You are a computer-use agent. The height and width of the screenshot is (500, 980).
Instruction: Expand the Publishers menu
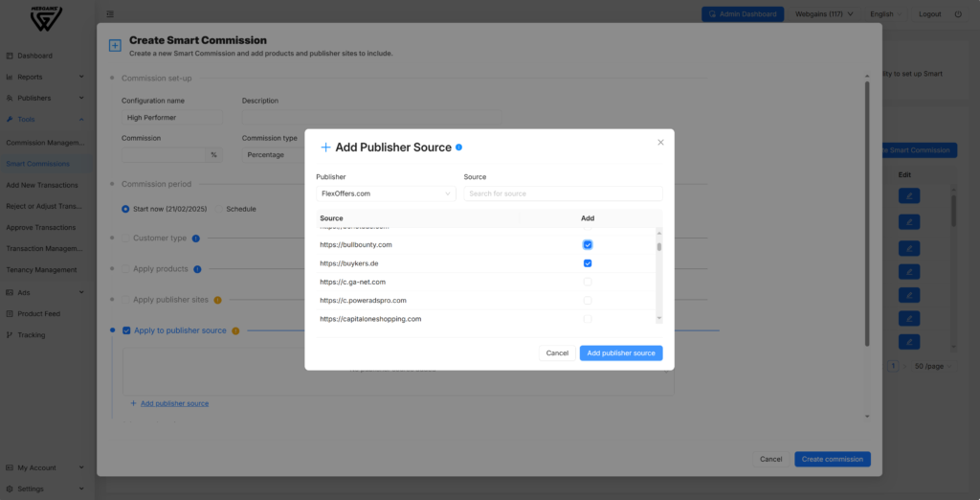[x=47, y=99]
